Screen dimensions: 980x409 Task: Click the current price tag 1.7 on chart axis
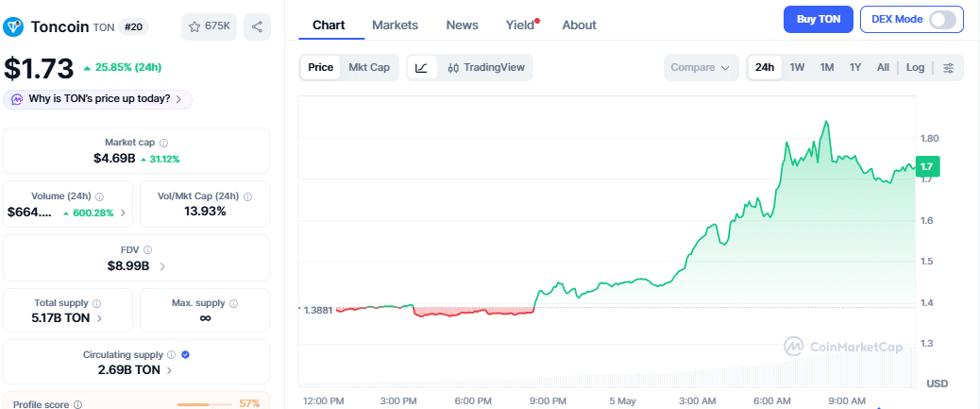click(x=927, y=166)
